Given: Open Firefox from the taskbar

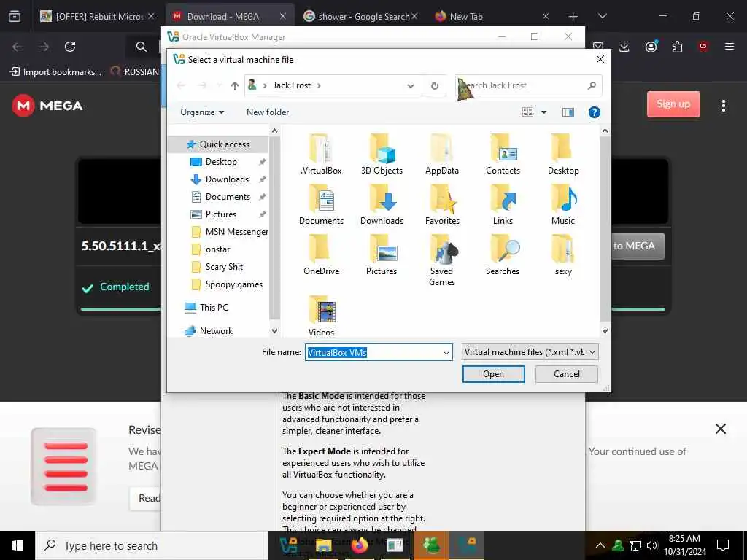Looking at the screenshot, I should [x=360, y=545].
